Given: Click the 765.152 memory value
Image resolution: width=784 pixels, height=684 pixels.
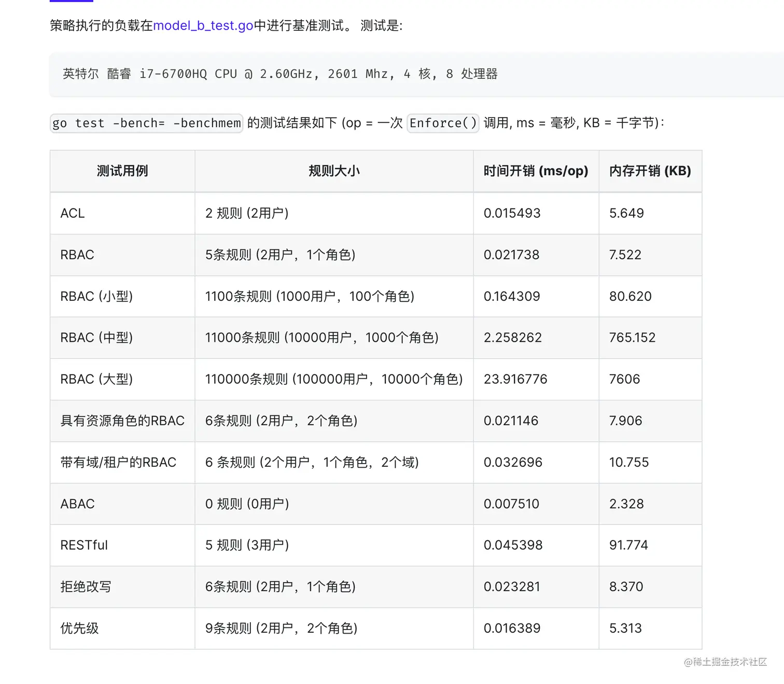Looking at the screenshot, I should click(632, 338).
